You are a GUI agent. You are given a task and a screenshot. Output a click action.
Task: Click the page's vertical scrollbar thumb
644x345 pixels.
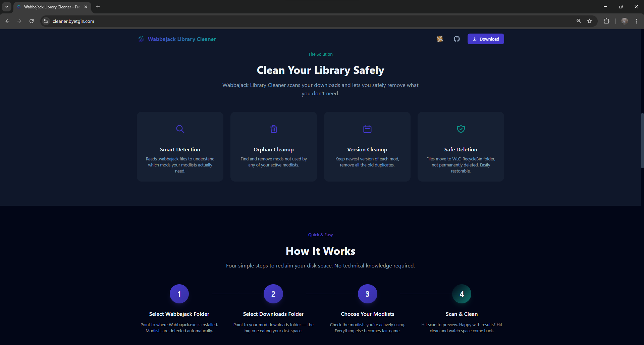pos(642,141)
